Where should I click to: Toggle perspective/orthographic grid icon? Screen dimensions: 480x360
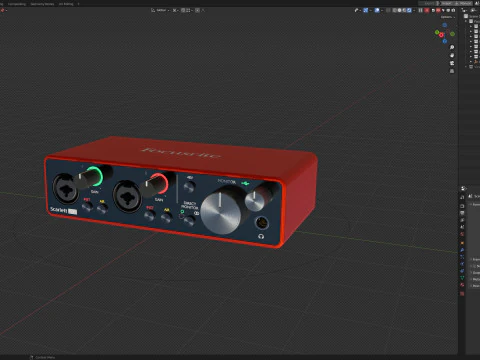[x=452, y=71]
